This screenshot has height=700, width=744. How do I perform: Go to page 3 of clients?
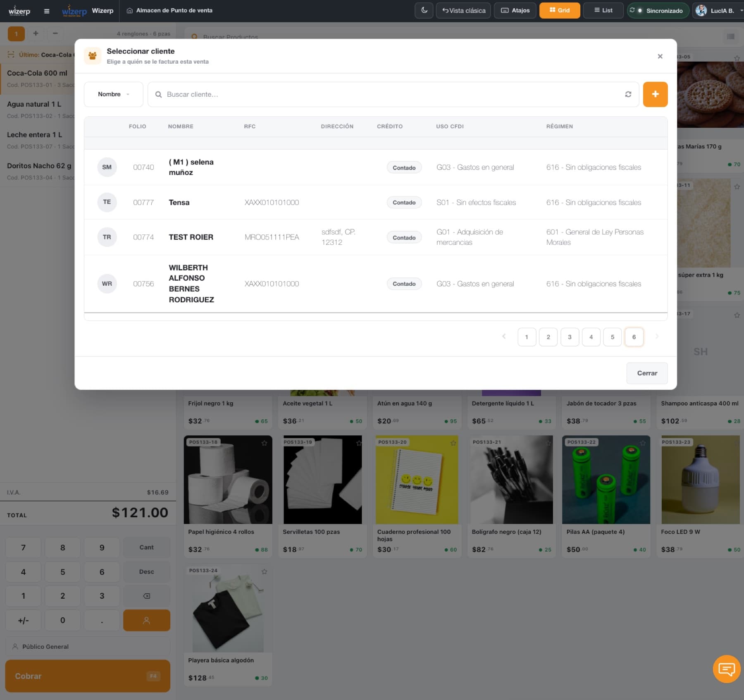pyautogui.click(x=570, y=337)
